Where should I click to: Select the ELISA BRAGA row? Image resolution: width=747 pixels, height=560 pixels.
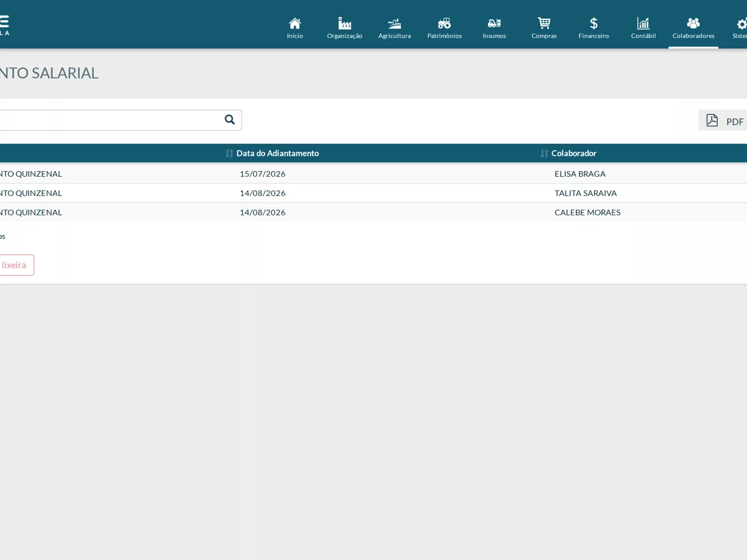pyautogui.click(x=374, y=174)
